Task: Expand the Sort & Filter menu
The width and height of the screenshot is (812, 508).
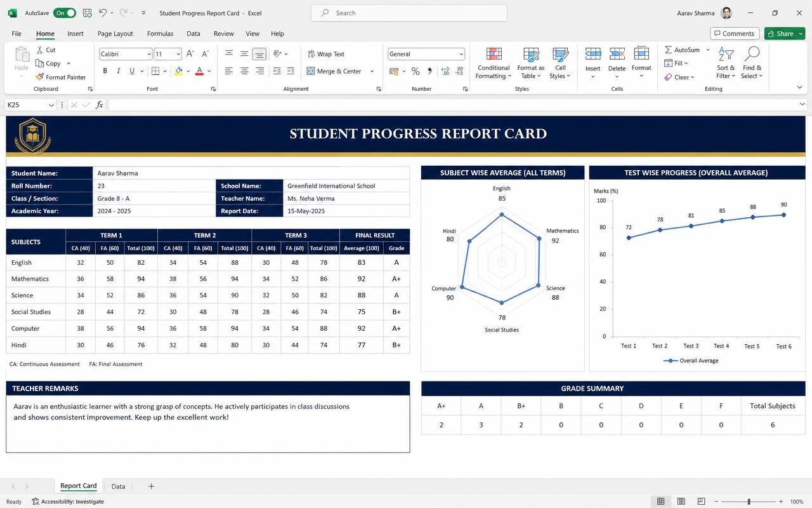Action: (726, 63)
